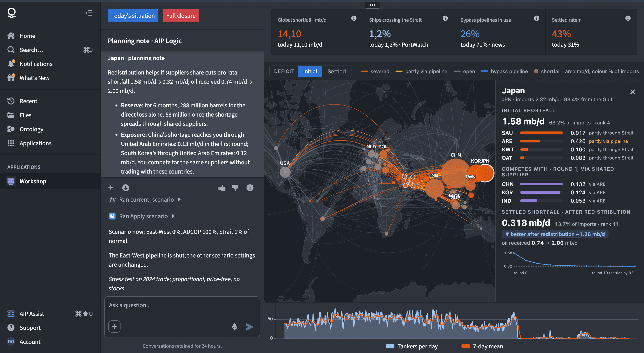Click the thumbs up feedback icon

[x=222, y=188]
